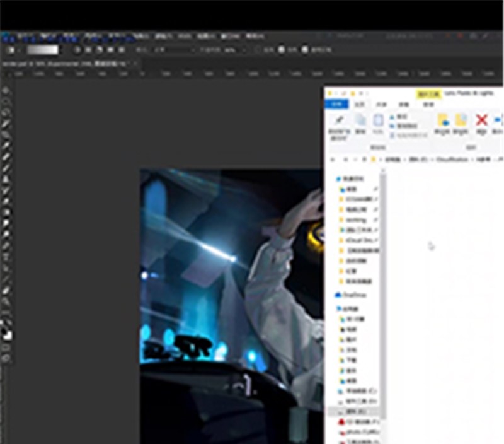Select the Dodge tool
504x444 pixels.
(6, 234)
